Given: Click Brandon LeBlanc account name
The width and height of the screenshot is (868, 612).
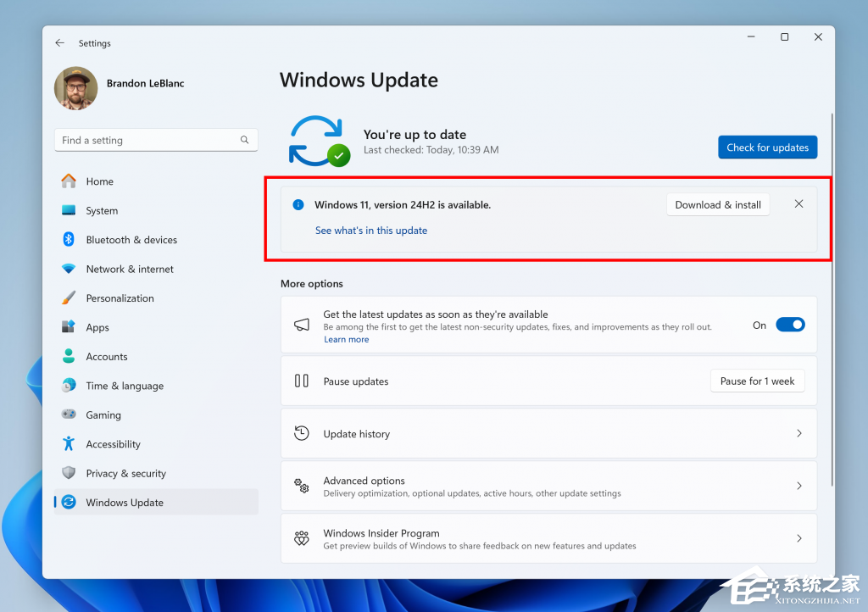Looking at the screenshot, I should pyautogui.click(x=146, y=83).
